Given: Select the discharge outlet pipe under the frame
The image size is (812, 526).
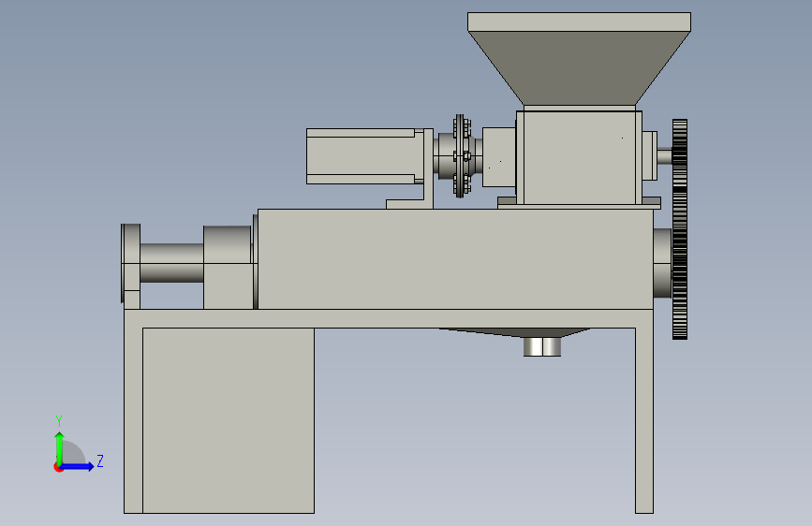Looking at the screenshot, I should click(542, 347).
